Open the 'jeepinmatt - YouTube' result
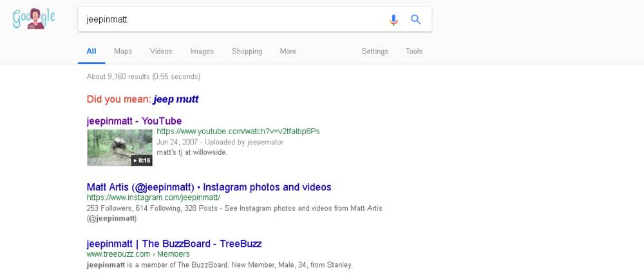This screenshot has height=278, width=644. 134,121
